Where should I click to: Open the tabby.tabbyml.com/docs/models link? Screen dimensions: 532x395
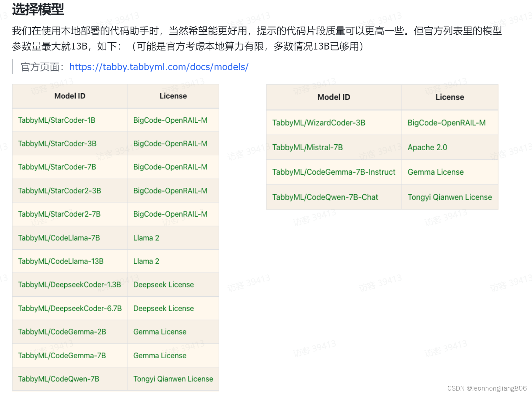159,67
